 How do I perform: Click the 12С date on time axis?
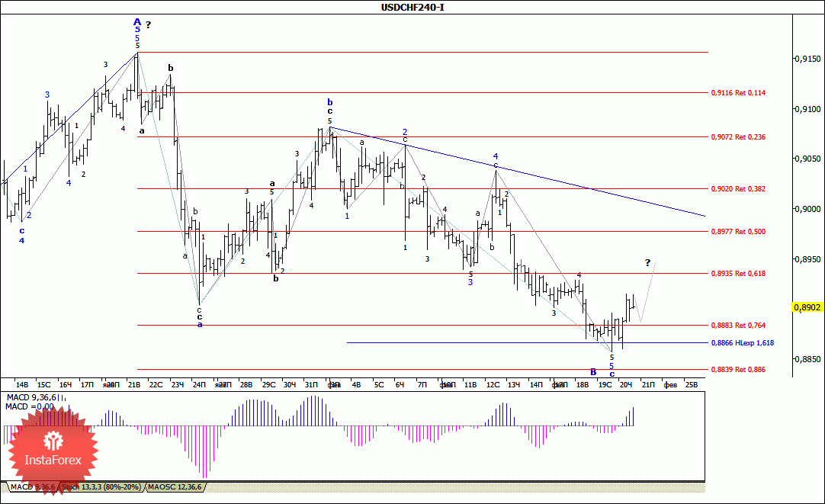[493, 384]
